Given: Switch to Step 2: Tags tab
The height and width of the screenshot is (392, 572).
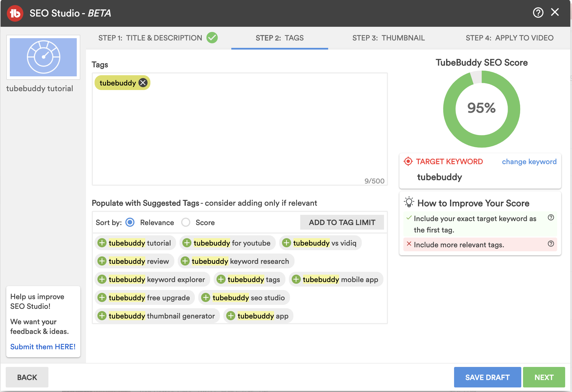Looking at the screenshot, I should (279, 38).
